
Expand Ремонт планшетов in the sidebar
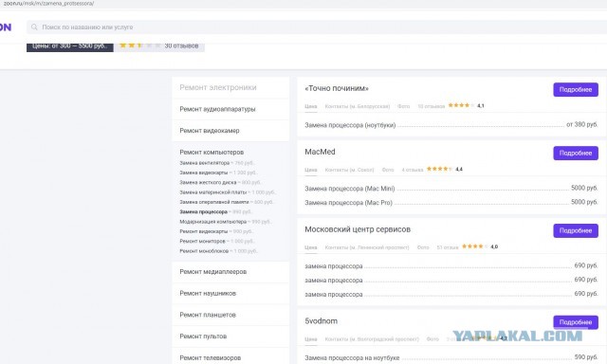pos(208,315)
